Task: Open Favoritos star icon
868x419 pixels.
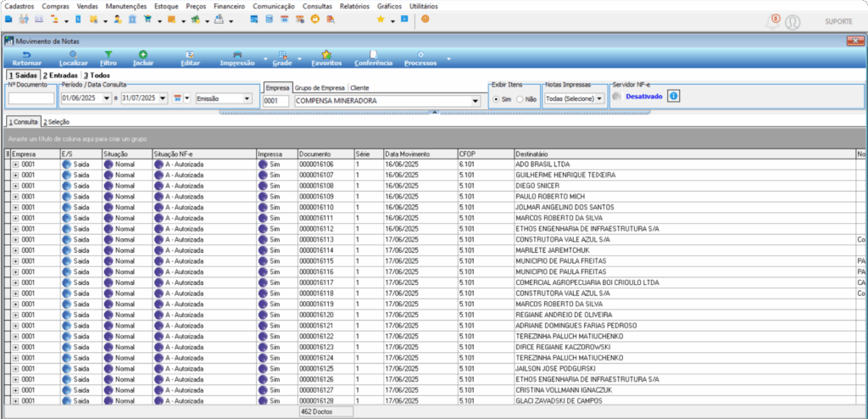Action: pyautogui.click(x=326, y=54)
